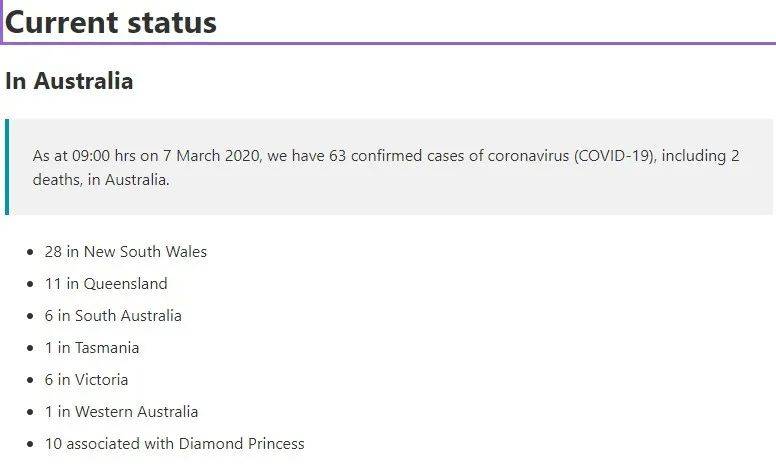
Task: Select the 63 confirmed cases summary text
Action: coord(386,167)
